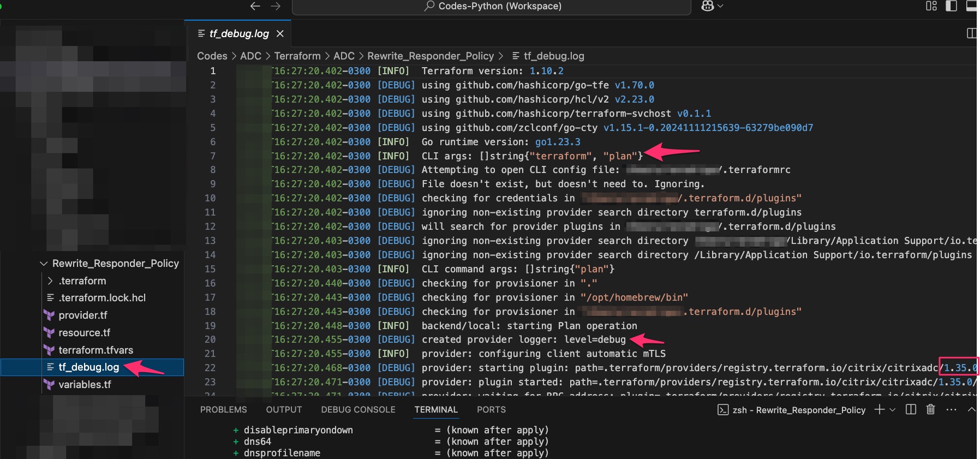This screenshot has width=980, height=459.
Task: Click the file icon beside .terraform.lock.hcl
Action: coord(50,298)
